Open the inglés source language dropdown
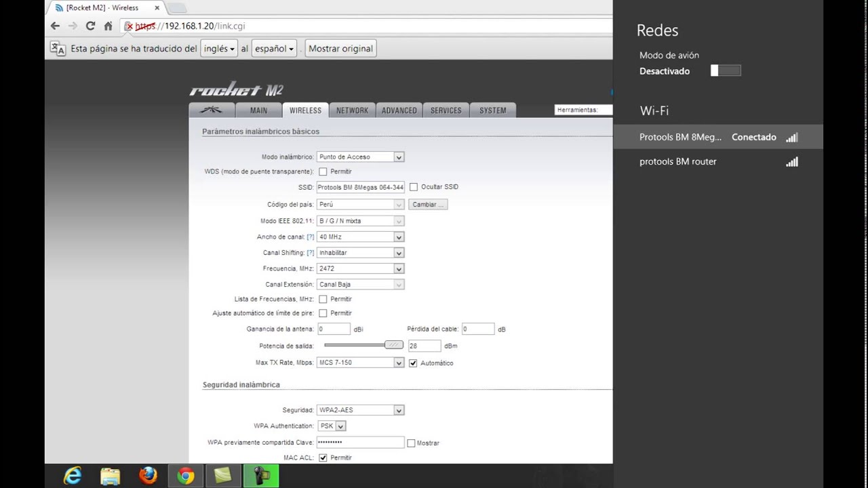868x488 pixels. [219, 49]
